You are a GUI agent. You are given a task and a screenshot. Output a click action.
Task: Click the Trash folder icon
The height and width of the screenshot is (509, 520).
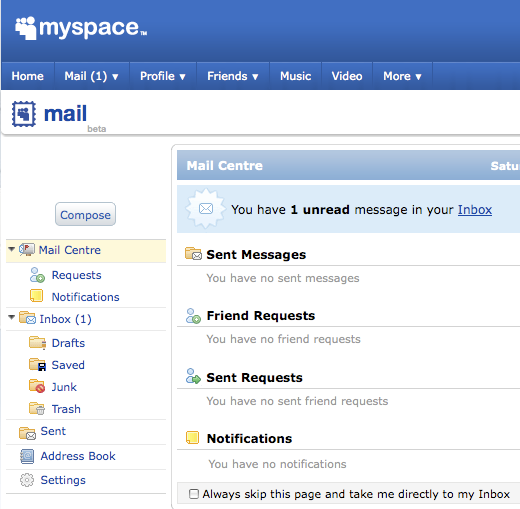click(x=37, y=408)
